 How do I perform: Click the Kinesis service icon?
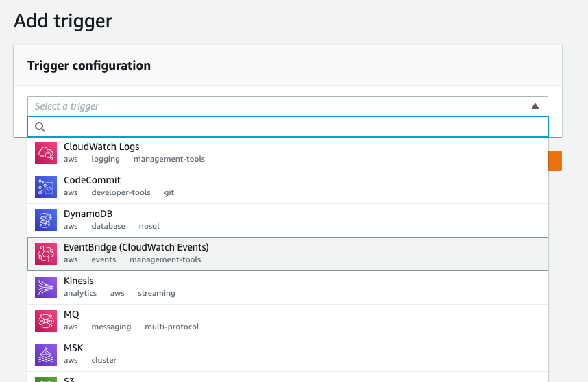pyautogui.click(x=46, y=288)
